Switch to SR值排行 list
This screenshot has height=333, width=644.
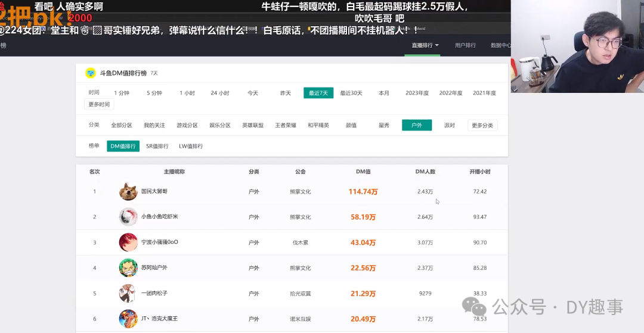pos(157,146)
